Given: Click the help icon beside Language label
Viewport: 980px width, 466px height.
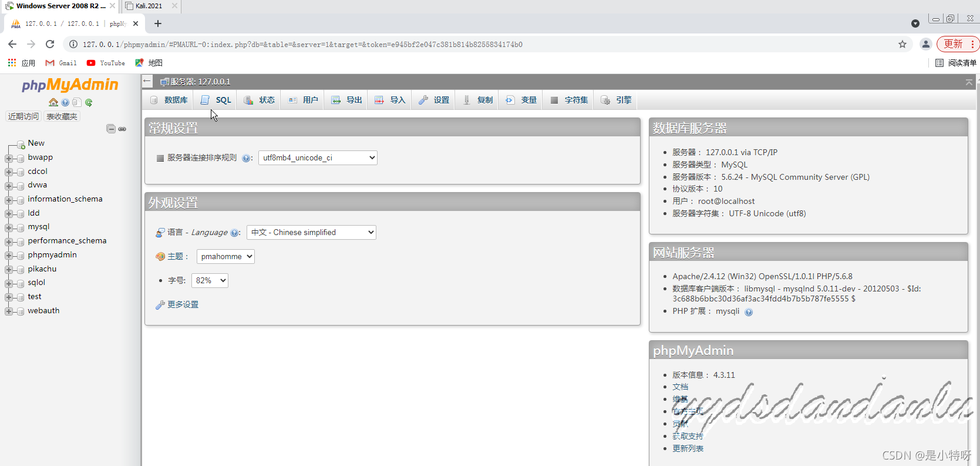Looking at the screenshot, I should click(235, 233).
